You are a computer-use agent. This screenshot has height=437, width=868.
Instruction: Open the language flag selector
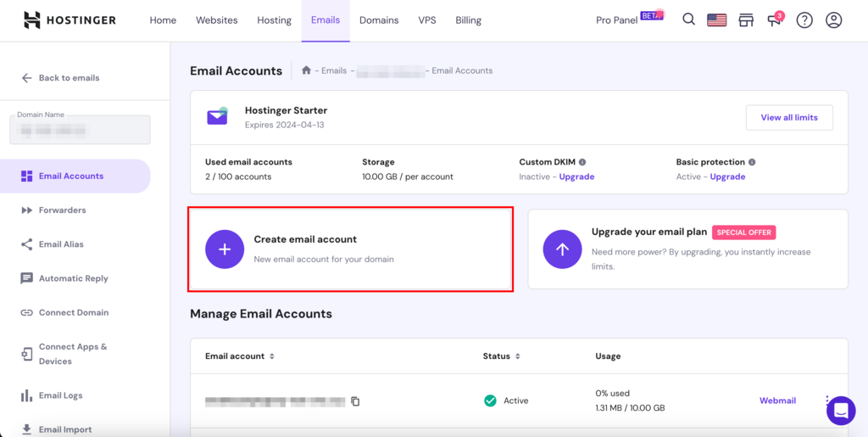click(x=717, y=20)
